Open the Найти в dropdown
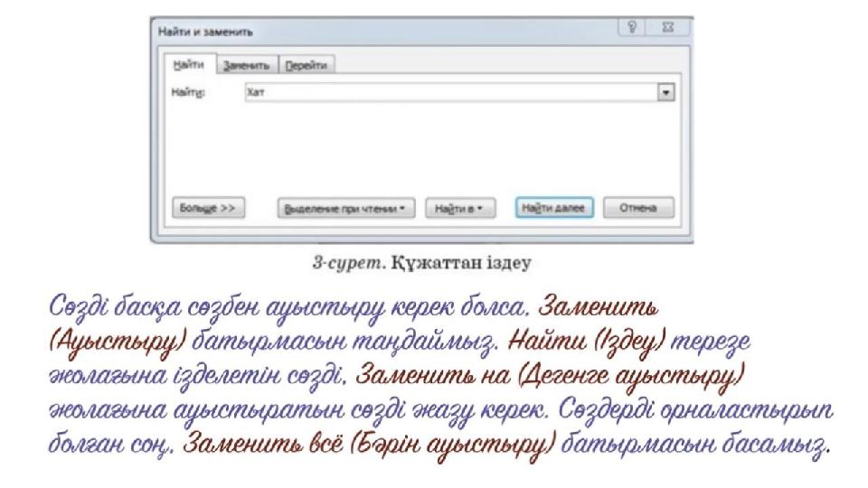Viewport: 868px width, 488px height. (x=460, y=209)
